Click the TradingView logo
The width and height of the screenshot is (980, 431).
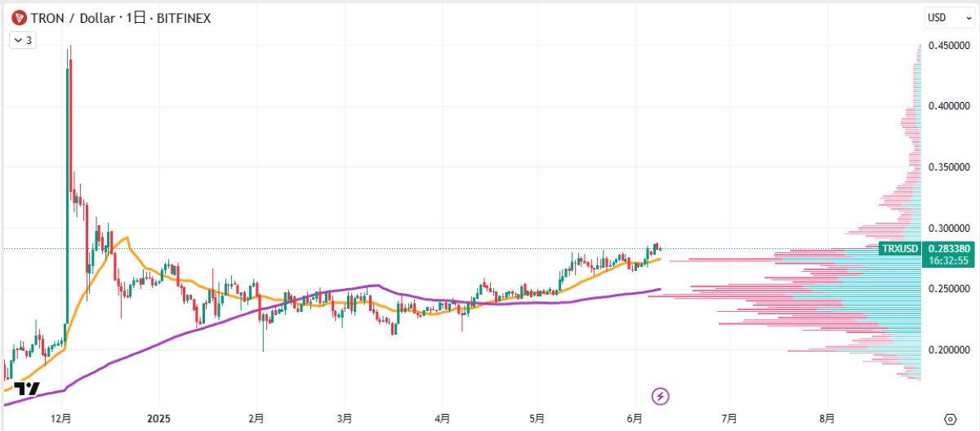27,389
